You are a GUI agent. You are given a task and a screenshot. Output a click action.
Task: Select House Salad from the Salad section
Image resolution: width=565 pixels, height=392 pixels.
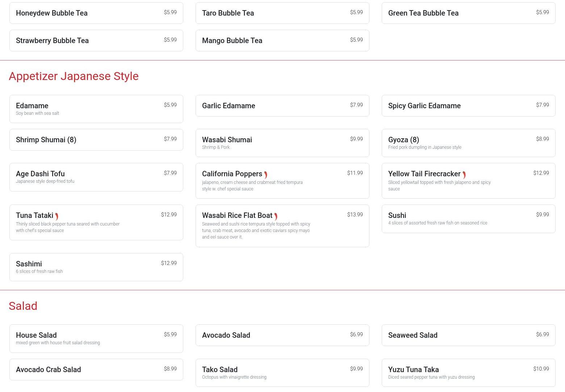click(96, 338)
